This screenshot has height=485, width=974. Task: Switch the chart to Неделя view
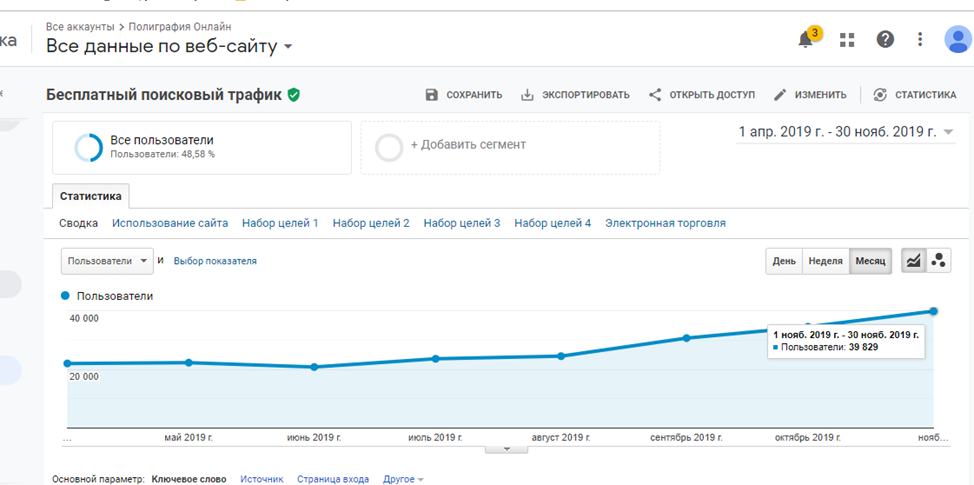click(x=825, y=261)
